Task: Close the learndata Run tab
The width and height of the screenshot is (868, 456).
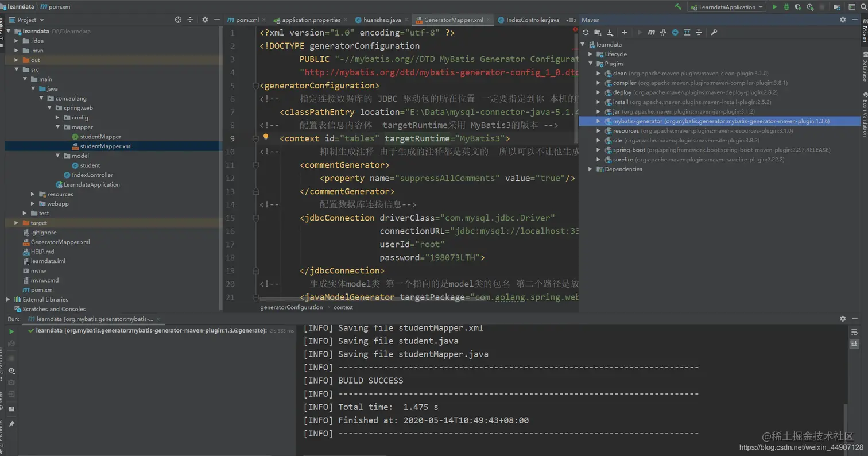Action: point(157,319)
